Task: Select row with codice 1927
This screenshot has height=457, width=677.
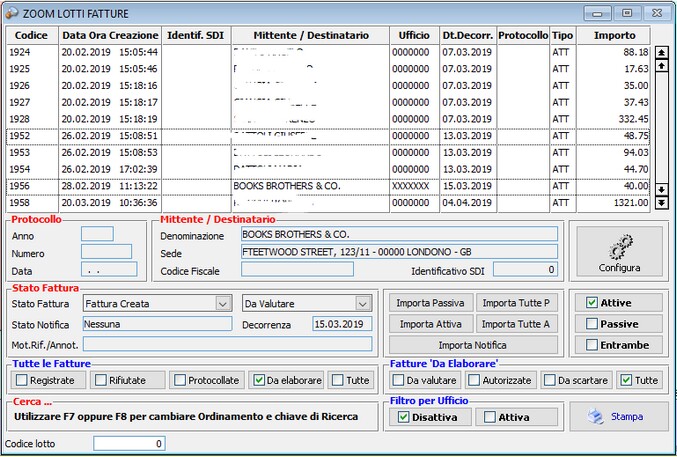Action: point(328,102)
